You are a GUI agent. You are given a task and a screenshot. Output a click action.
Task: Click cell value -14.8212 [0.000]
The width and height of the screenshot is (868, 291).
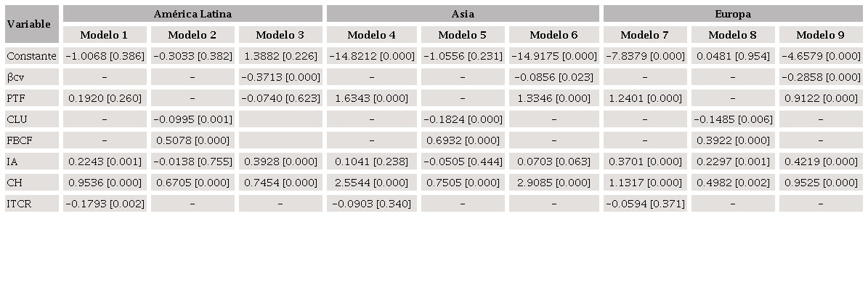tap(372, 56)
